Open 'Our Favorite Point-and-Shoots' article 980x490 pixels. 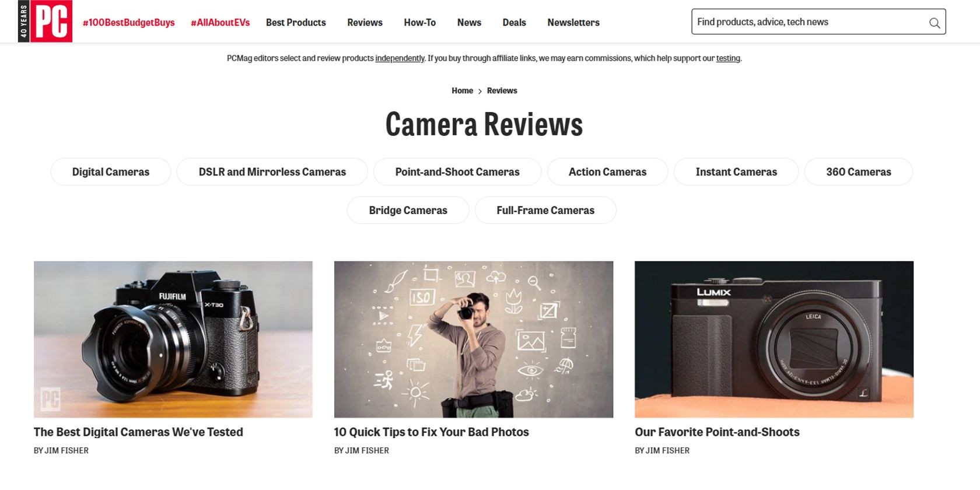click(x=717, y=432)
